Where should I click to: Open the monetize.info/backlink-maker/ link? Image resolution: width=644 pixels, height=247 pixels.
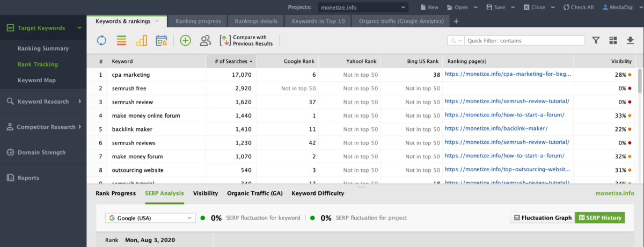(496, 129)
